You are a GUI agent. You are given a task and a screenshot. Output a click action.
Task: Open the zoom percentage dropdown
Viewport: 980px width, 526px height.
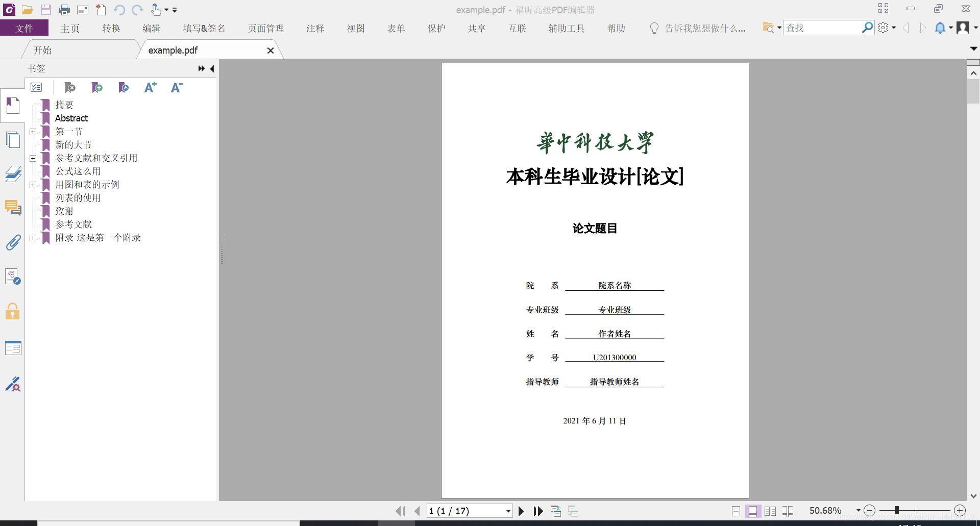(x=858, y=510)
